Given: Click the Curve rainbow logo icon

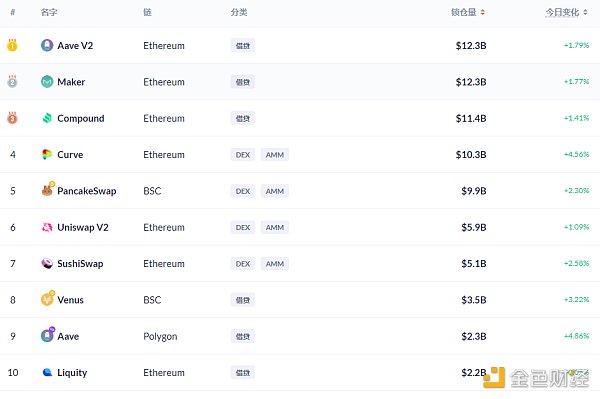Looking at the screenshot, I should point(47,155).
